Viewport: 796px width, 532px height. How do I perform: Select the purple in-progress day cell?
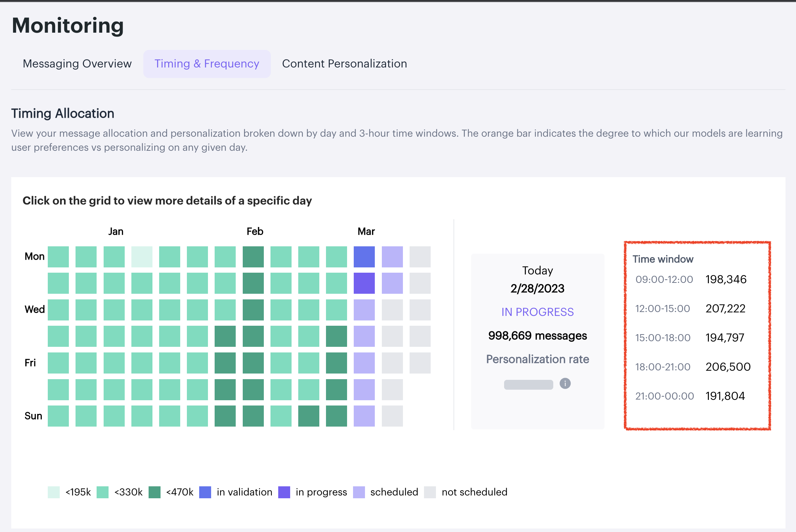[x=364, y=283]
